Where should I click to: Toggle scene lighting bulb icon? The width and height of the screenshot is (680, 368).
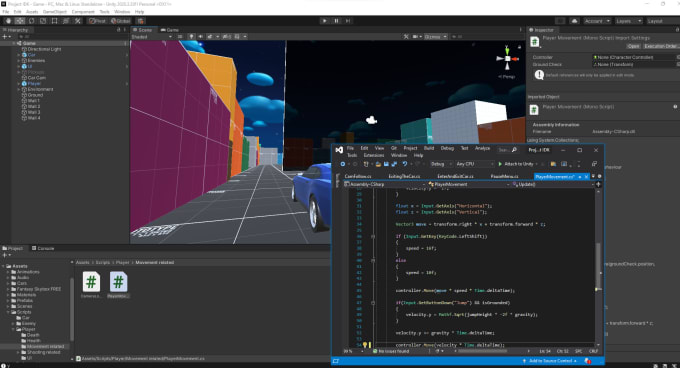191,37
